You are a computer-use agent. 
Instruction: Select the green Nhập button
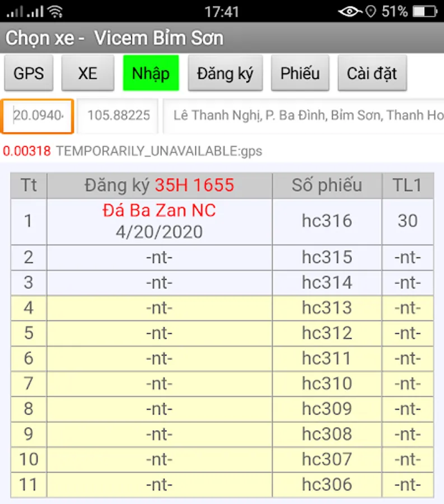tap(151, 73)
